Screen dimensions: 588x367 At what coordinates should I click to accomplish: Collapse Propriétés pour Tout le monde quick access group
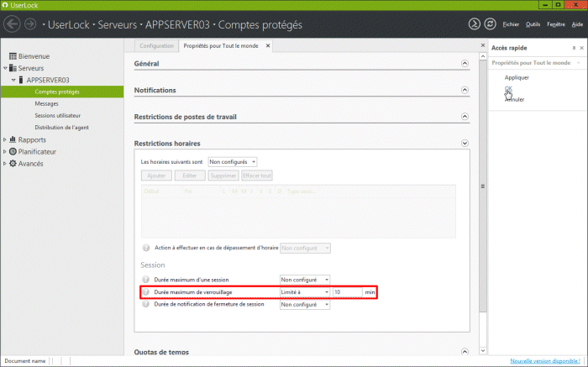click(x=579, y=63)
